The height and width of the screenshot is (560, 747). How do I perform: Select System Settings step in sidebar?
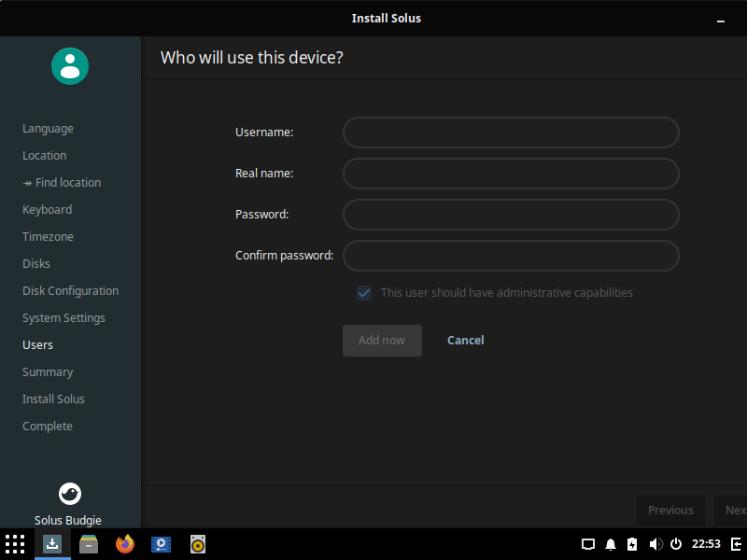coord(63,318)
